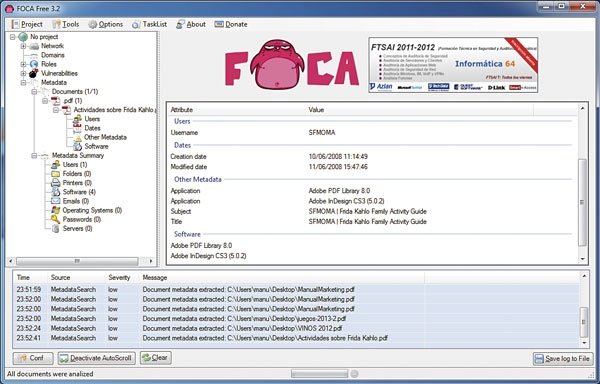Click the Subject row value text
Screen dimensions: 600x384
point(367,212)
